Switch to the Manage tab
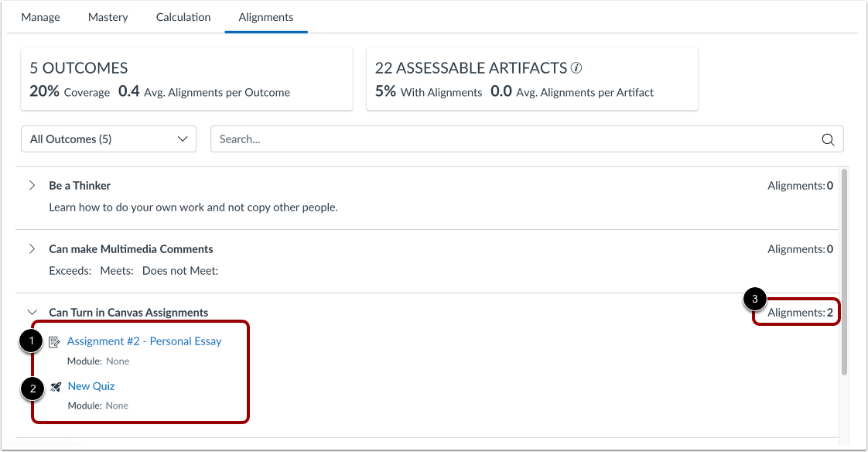This screenshot has height=452, width=868. click(40, 17)
